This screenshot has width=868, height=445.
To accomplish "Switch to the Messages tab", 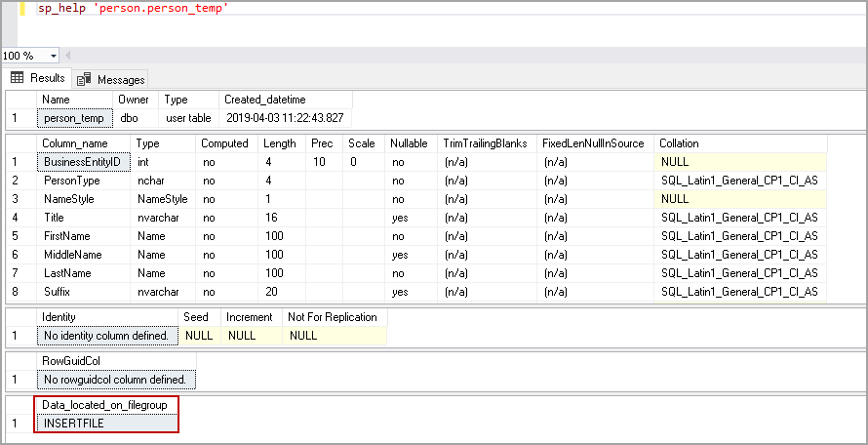I will tap(121, 79).
